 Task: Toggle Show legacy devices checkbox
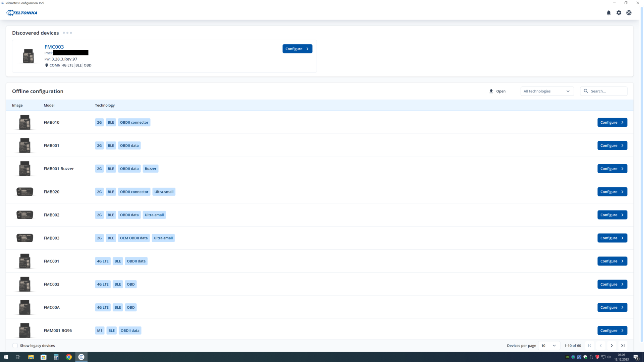pyautogui.click(x=15, y=346)
